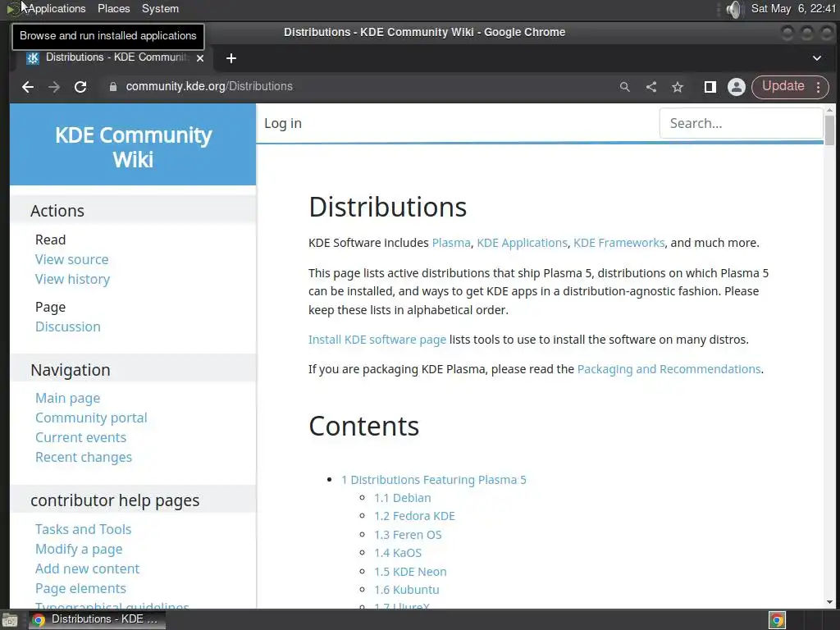The width and height of the screenshot is (840, 630).
Task: Click the wiki Search field
Action: [x=741, y=123]
